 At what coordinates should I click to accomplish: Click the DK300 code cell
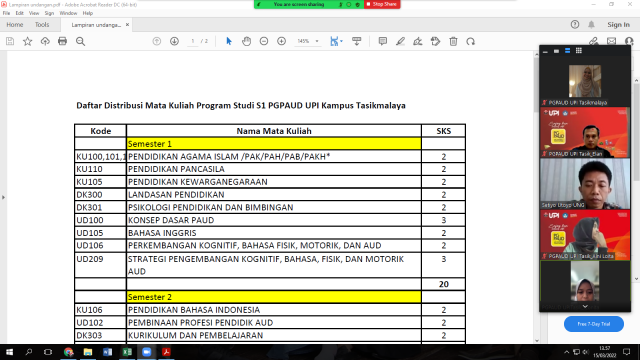(100, 195)
